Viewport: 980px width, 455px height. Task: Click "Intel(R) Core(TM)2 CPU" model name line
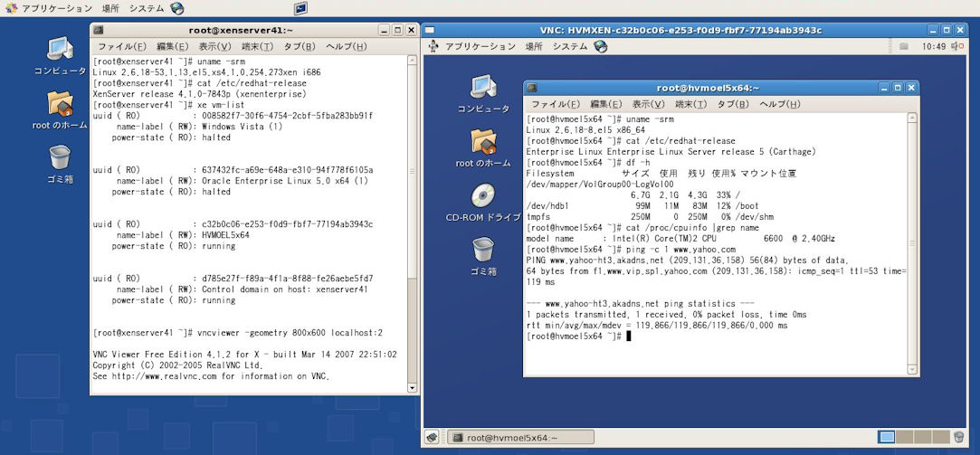pyautogui.click(x=680, y=239)
